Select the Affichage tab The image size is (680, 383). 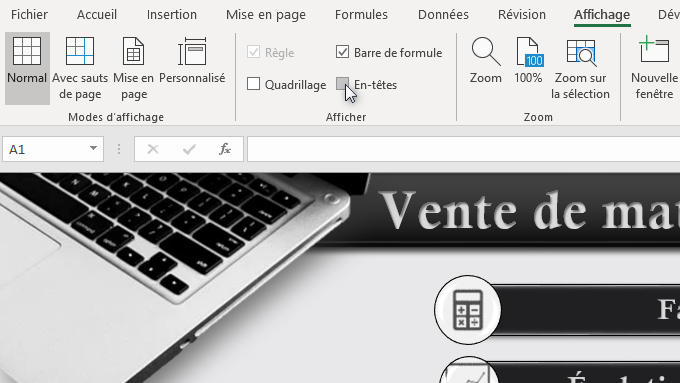click(602, 15)
